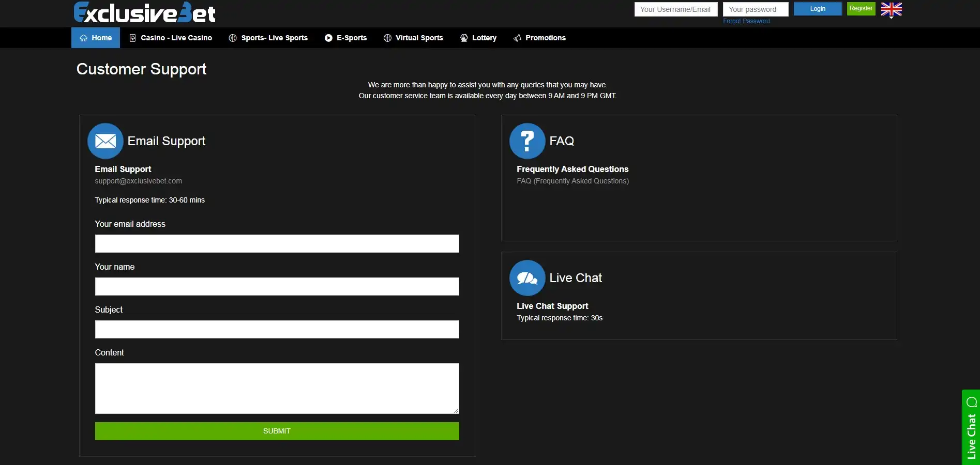Click the UK flag language icon
The height and width of the screenshot is (465, 980).
point(891,9)
